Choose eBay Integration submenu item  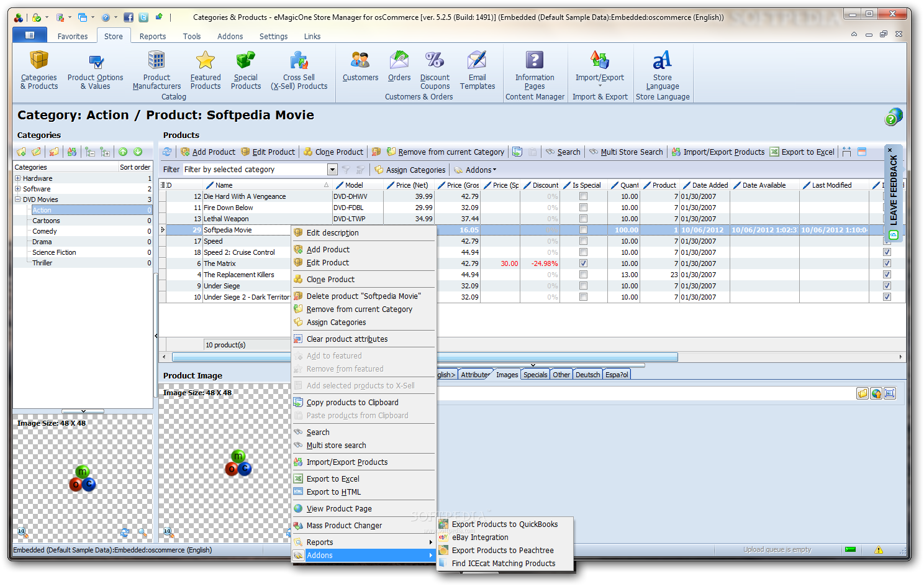(505, 538)
